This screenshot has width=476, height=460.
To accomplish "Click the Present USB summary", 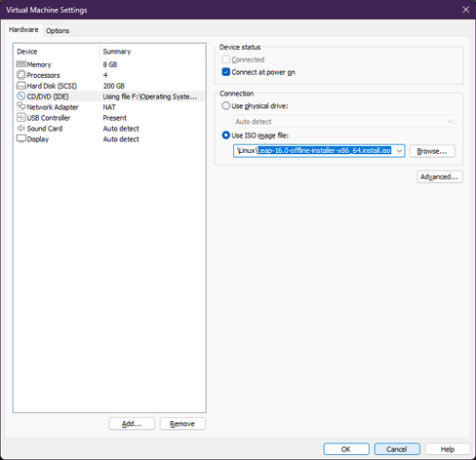I will [115, 118].
